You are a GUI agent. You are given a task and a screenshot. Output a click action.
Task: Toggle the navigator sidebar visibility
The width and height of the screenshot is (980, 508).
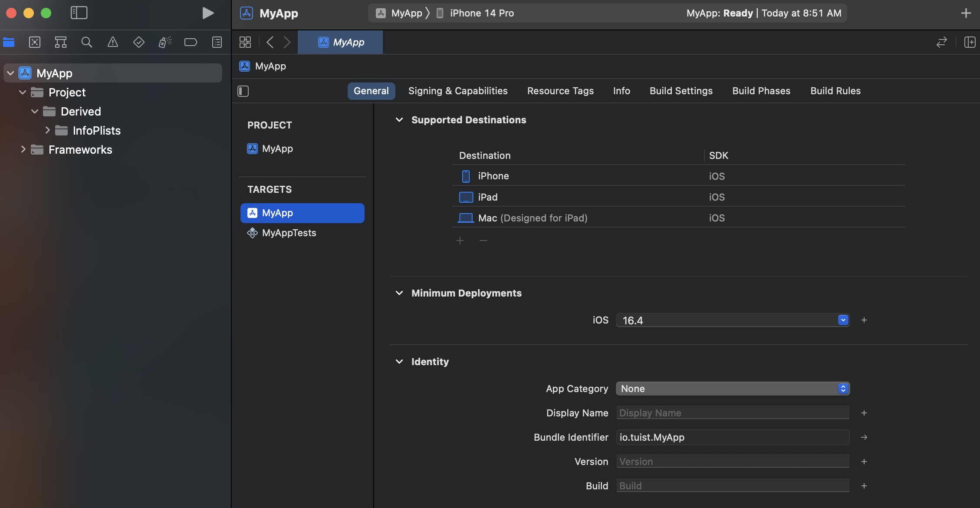pos(79,13)
